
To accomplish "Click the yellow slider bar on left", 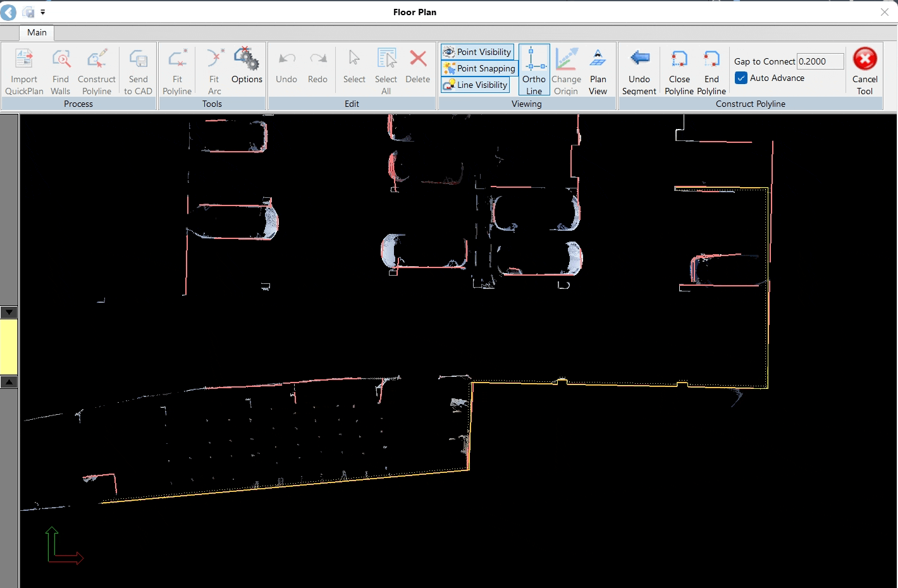I will pos(9,347).
